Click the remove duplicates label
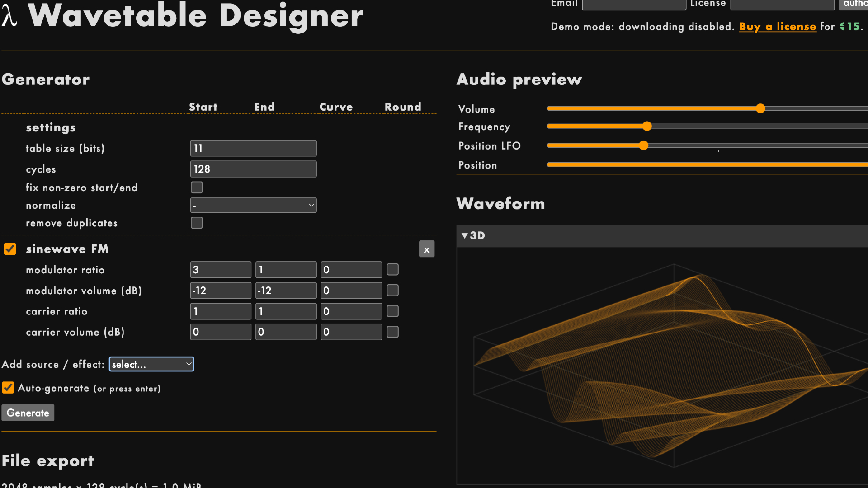 pos(71,223)
